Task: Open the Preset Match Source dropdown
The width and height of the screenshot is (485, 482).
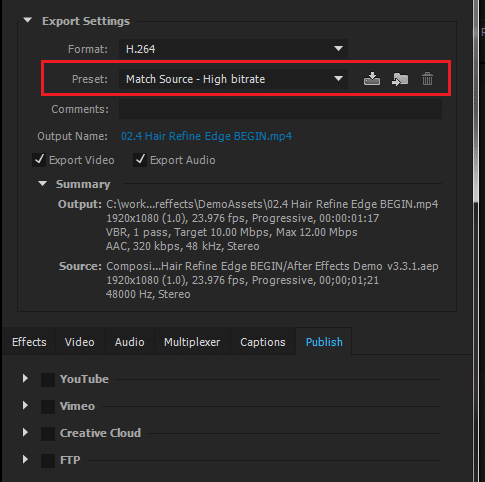Action: click(233, 79)
